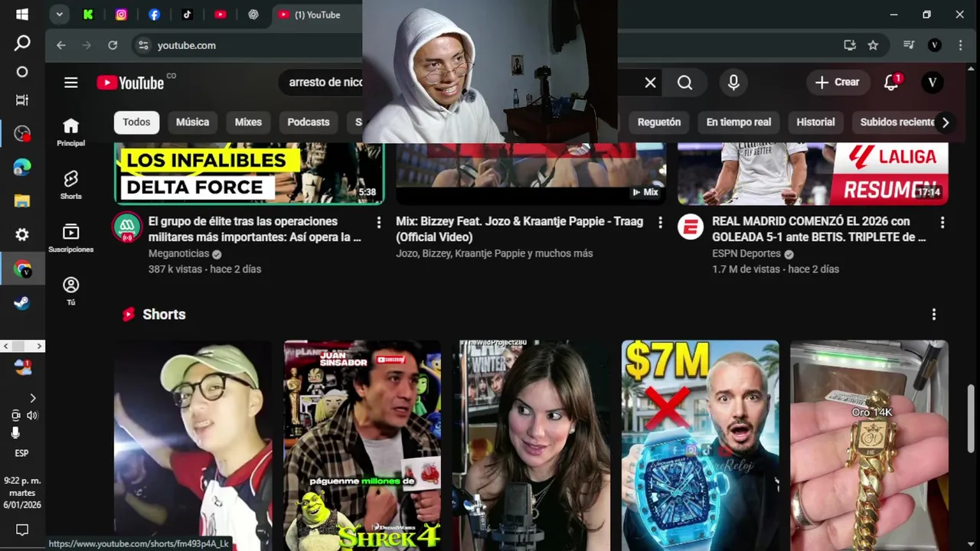Go to Principal in YouTube sidebar
Image resolution: width=980 pixels, height=551 pixels.
(70, 132)
